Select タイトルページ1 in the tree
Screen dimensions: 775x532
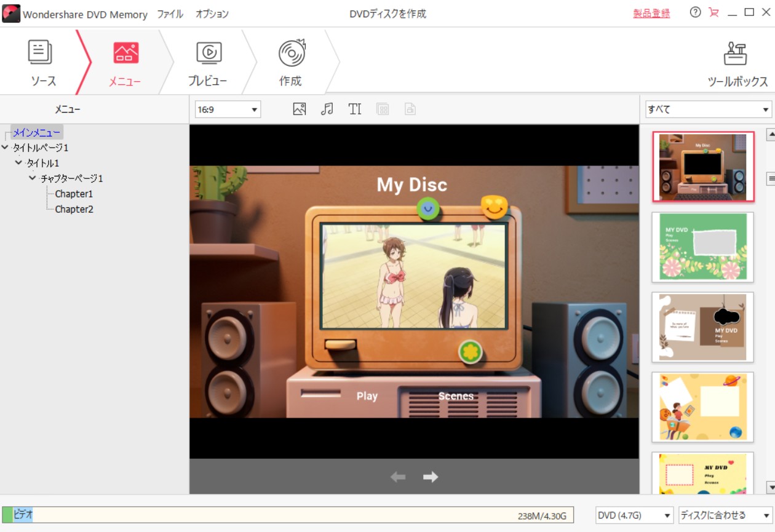[x=41, y=148]
